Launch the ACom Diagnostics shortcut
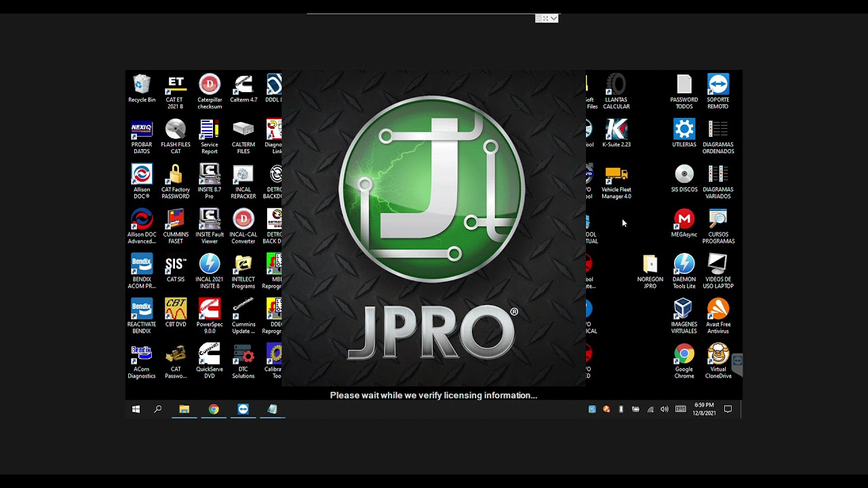Screen dimensions: 868x488 coord(142,361)
